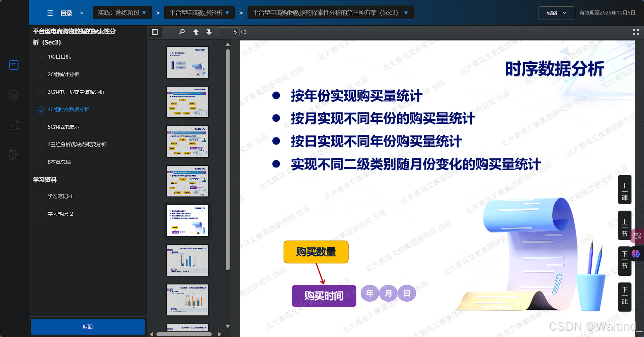Select seventh thumbnail with multicolor bar chart
Screen dimensions: 644x337
click(x=187, y=300)
